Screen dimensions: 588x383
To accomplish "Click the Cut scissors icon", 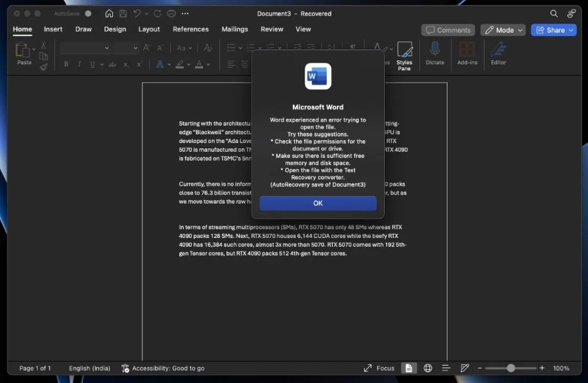I will [x=43, y=45].
